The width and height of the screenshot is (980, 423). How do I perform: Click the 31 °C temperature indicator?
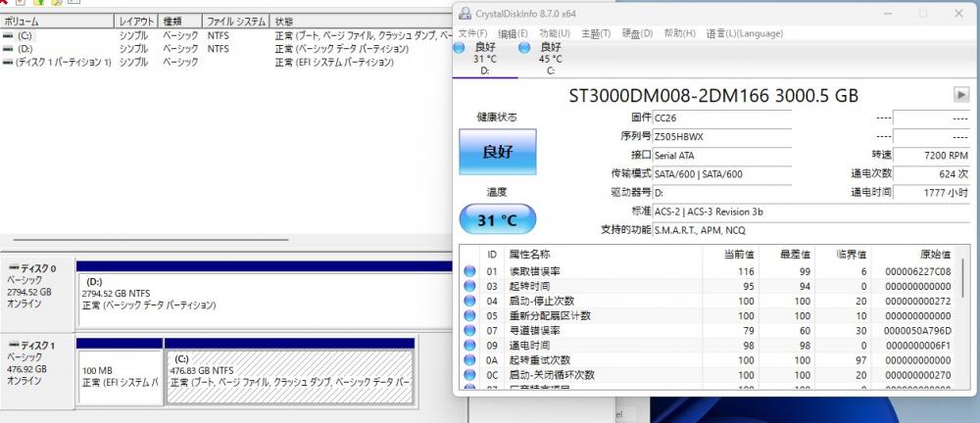pyautogui.click(x=498, y=220)
